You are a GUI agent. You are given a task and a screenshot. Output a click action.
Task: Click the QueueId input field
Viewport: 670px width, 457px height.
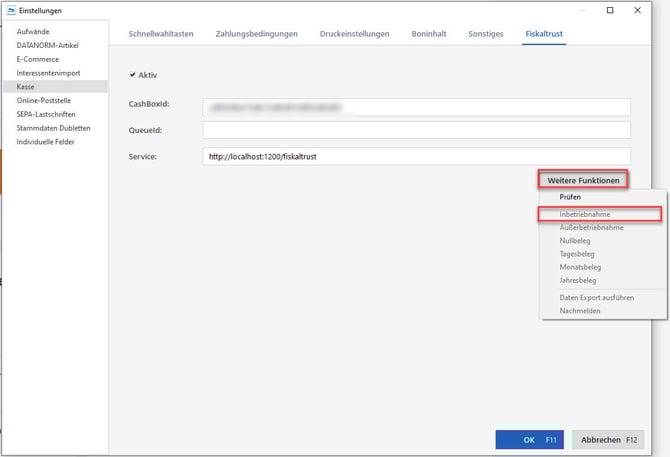coord(416,130)
